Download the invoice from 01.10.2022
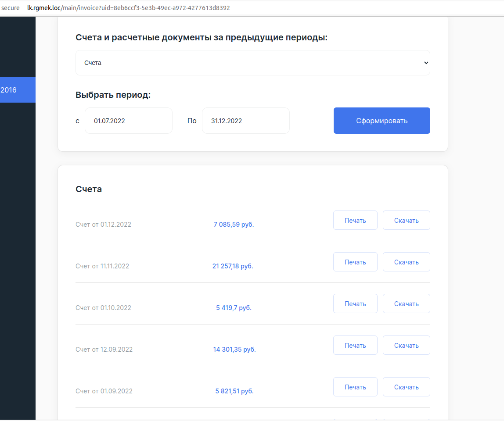The width and height of the screenshot is (504, 421). click(406, 303)
